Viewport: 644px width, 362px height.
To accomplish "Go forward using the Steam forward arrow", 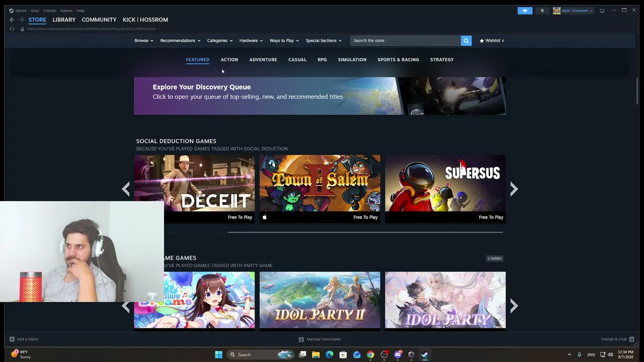I will [22, 20].
